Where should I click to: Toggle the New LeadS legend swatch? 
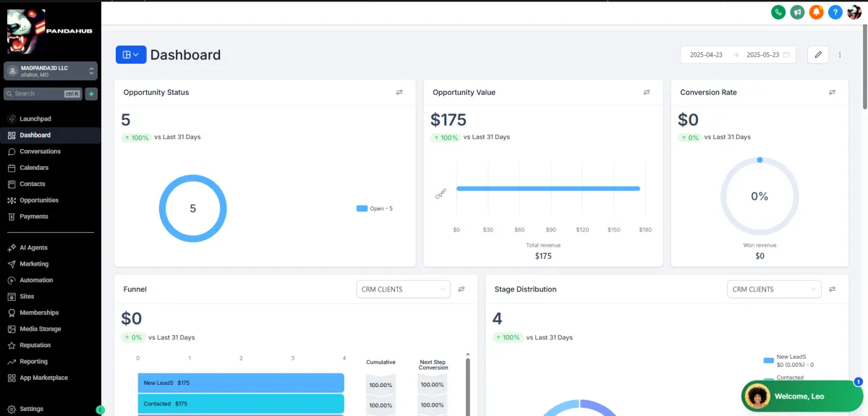tap(768, 360)
